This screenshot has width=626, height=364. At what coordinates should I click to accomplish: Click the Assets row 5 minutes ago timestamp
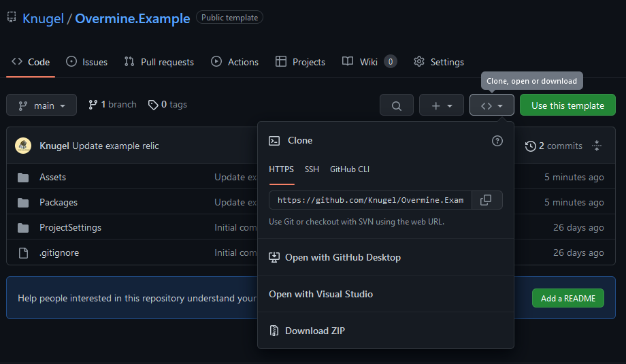tap(574, 177)
